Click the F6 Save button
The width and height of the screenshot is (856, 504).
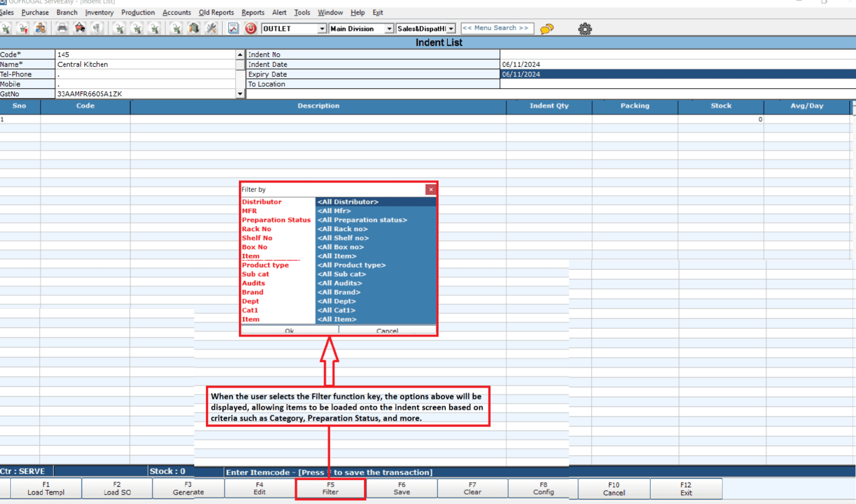(402, 488)
